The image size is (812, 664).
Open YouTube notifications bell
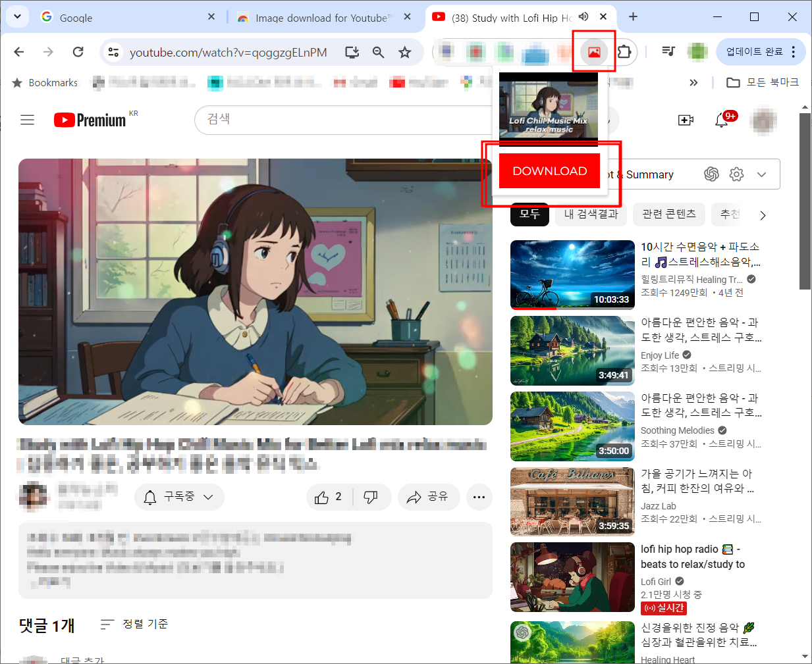tap(722, 120)
